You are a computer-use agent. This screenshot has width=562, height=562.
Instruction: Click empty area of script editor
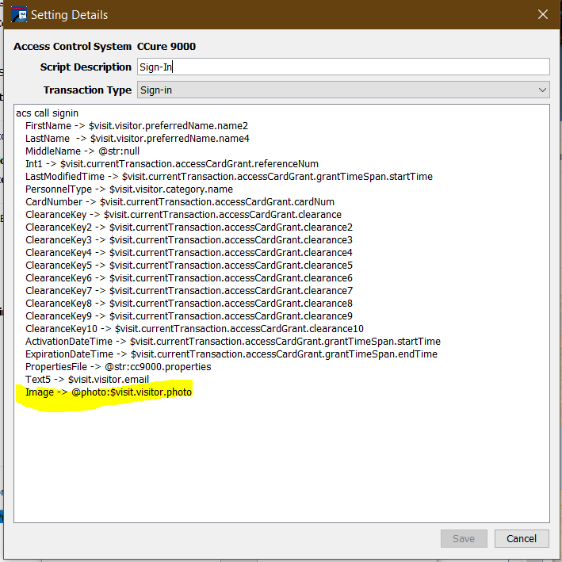pyautogui.click(x=281, y=462)
